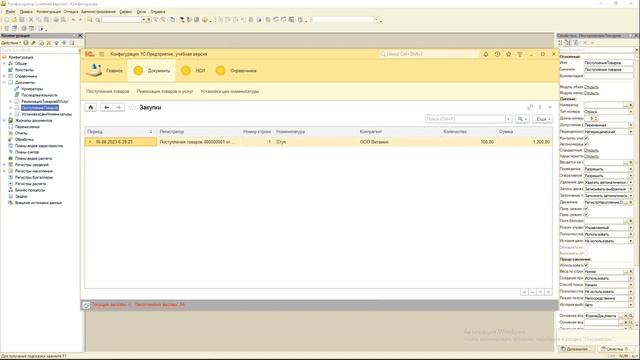Select ПоступлениеТоваров in configuration tree
This screenshot has width=640, height=360.
pos(40,108)
